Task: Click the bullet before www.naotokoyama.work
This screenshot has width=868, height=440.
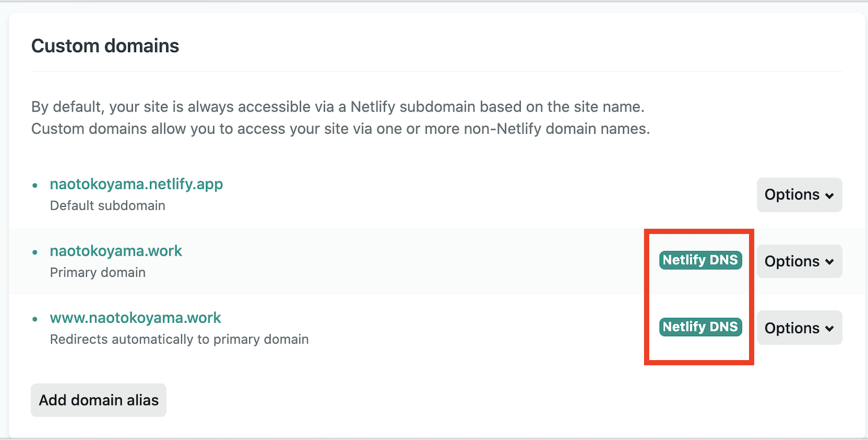Action: [x=36, y=319]
